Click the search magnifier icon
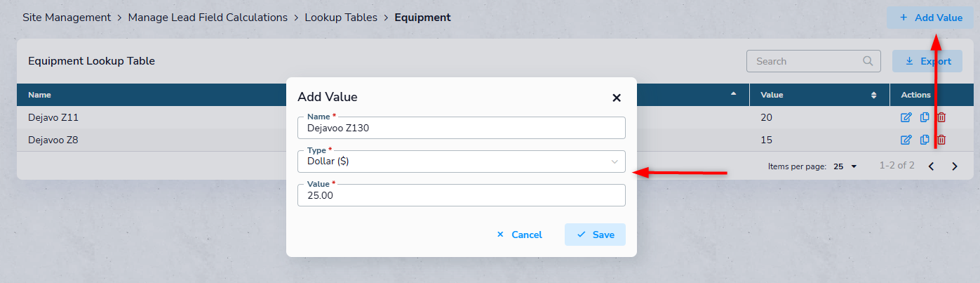This screenshot has height=283, width=980. click(x=868, y=61)
